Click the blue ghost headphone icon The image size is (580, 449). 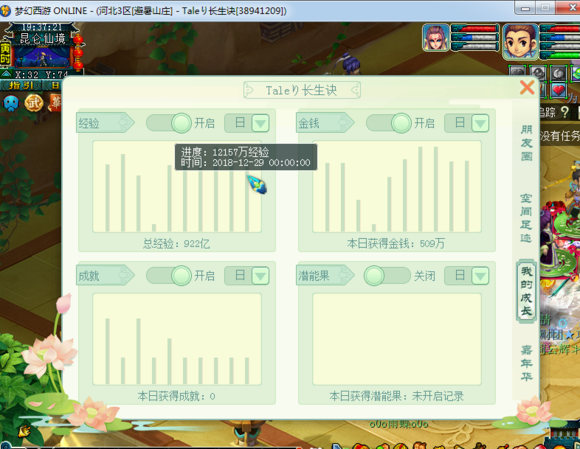[x=11, y=104]
